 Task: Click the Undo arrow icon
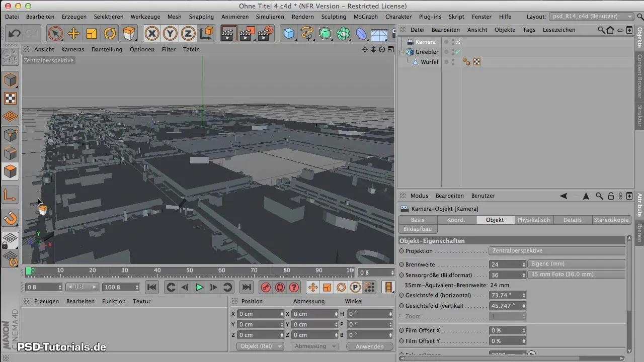point(14,34)
